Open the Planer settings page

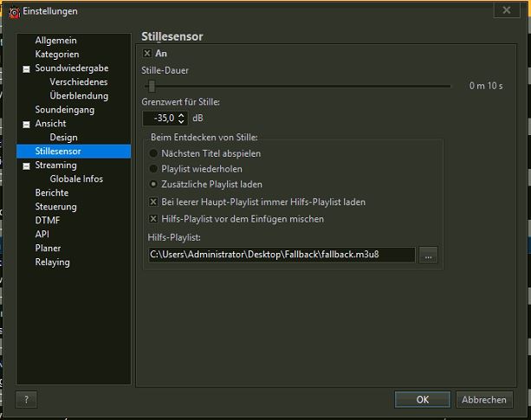pos(48,248)
